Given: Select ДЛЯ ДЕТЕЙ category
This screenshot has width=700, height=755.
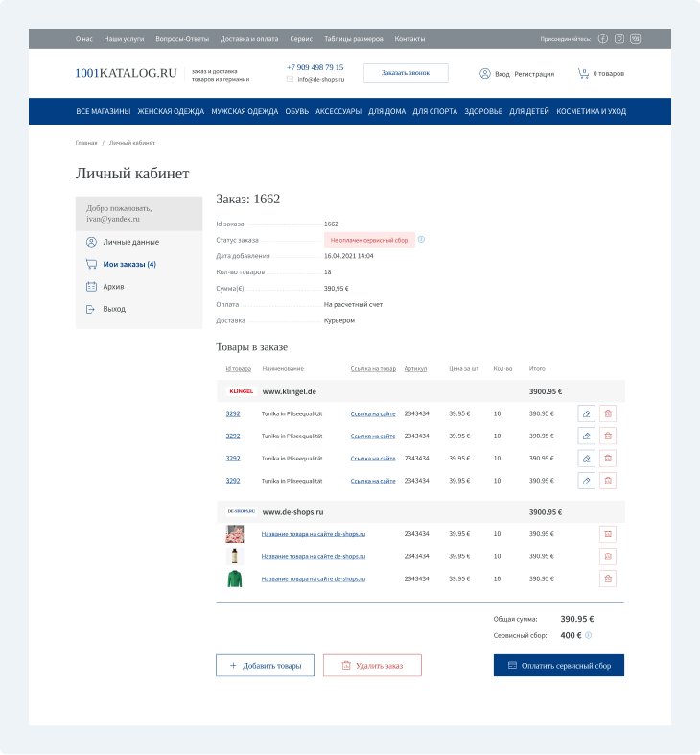Looking at the screenshot, I should 529,111.
